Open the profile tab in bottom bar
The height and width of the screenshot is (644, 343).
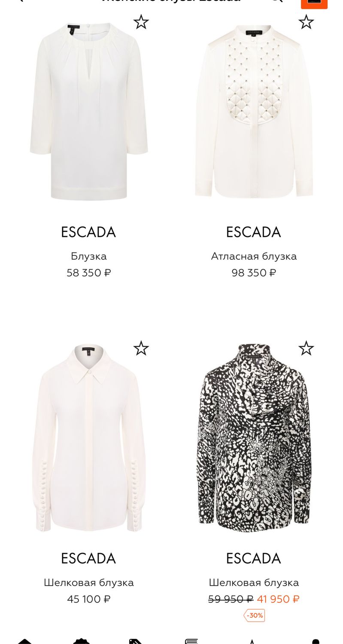click(316, 641)
